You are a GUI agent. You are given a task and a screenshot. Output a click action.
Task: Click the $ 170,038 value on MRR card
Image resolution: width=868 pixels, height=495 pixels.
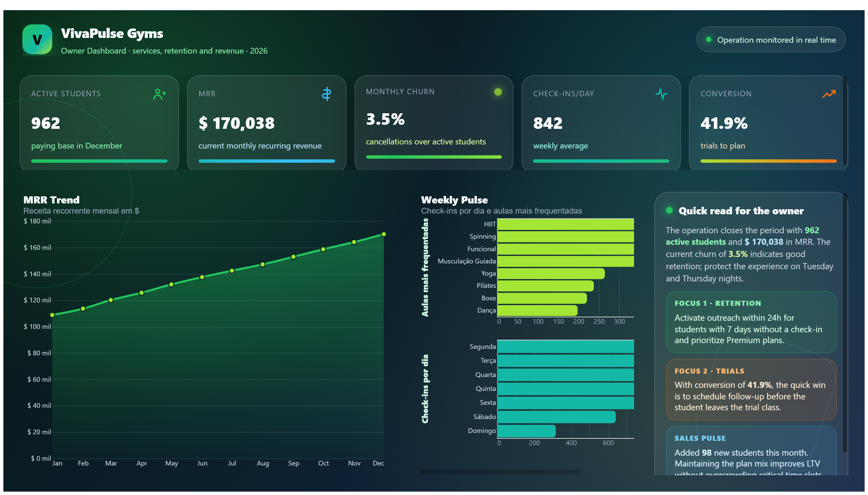pos(236,123)
